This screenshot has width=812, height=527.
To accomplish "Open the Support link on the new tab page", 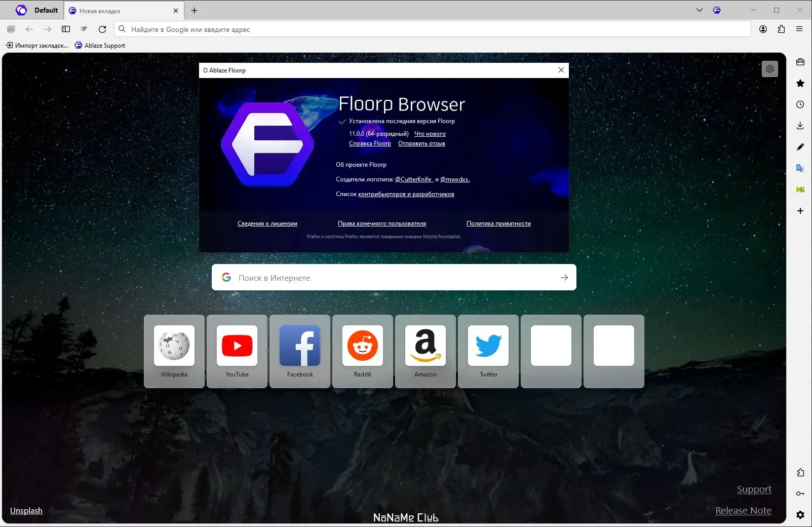I will [754, 490].
